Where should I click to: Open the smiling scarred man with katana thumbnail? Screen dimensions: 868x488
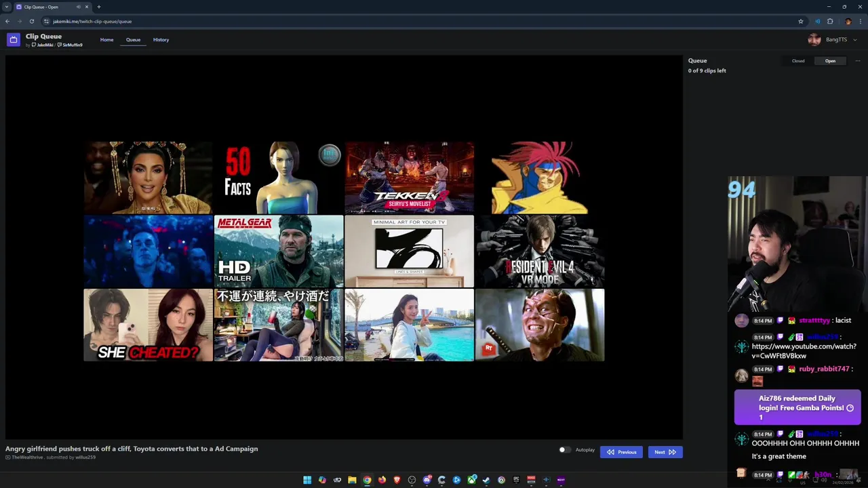click(x=540, y=325)
